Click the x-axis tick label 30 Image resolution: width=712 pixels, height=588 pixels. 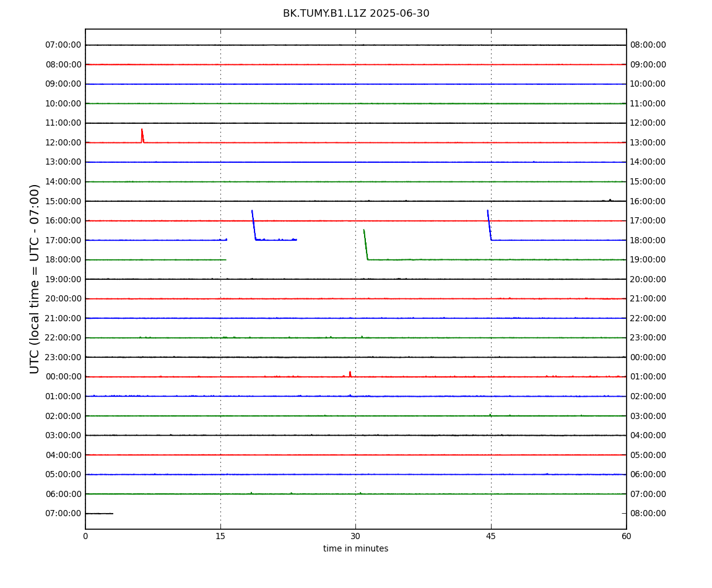pos(355,536)
